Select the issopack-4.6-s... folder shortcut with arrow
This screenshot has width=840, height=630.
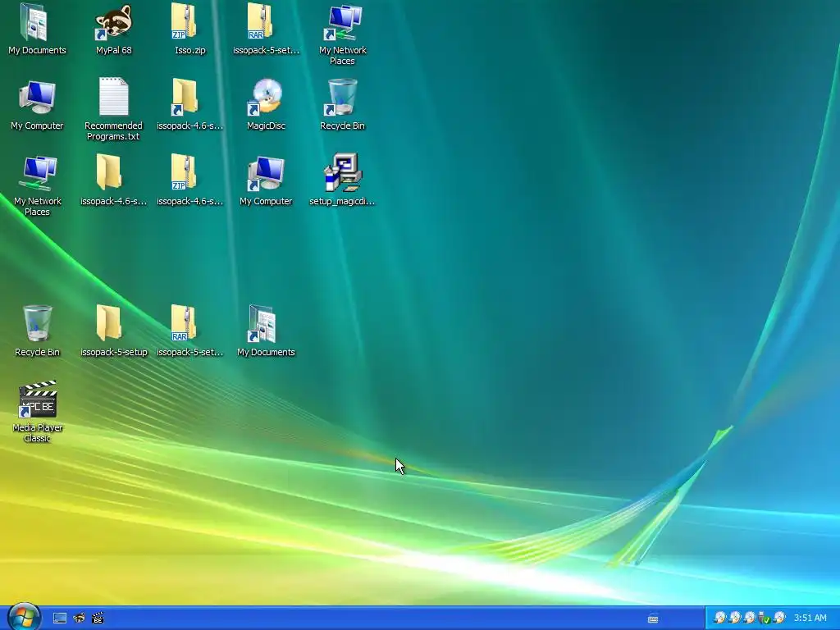[189, 105]
